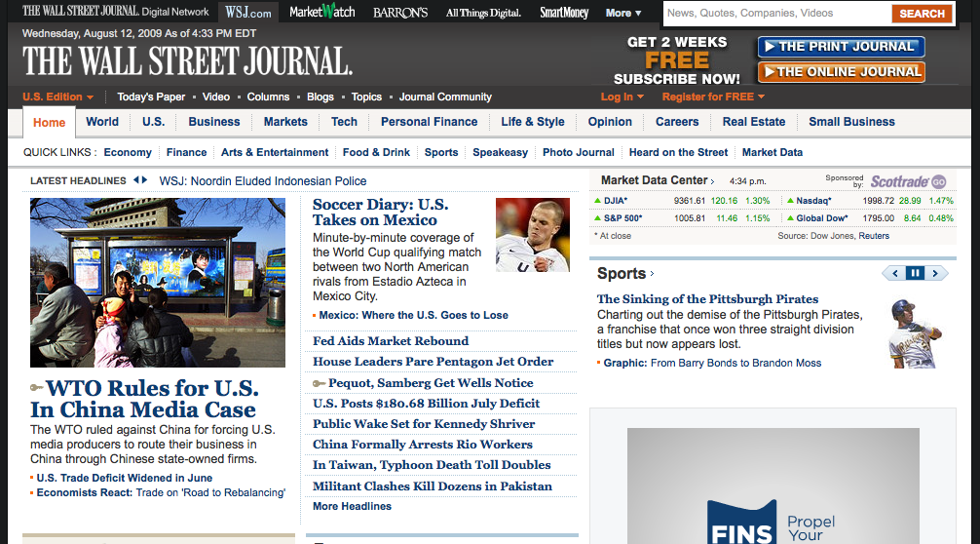Open the FINS advertisement banner
This screenshot has height=544, width=980.
(773, 486)
